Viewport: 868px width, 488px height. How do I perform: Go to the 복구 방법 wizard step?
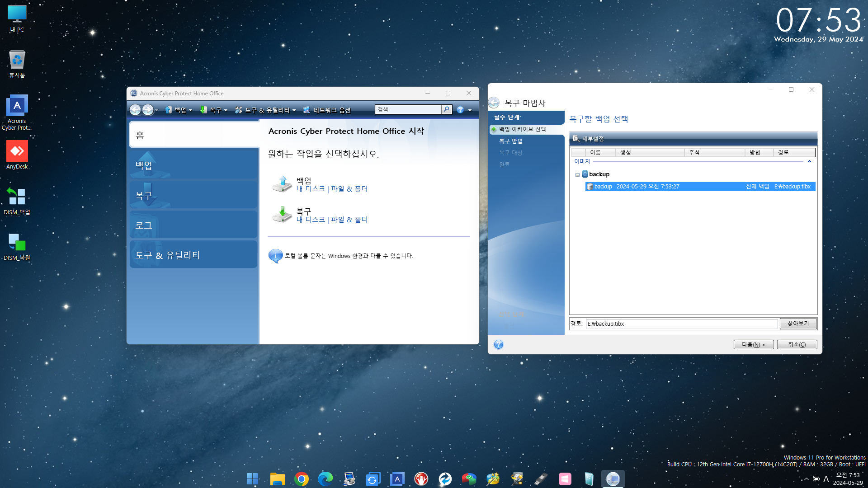(x=510, y=141)
